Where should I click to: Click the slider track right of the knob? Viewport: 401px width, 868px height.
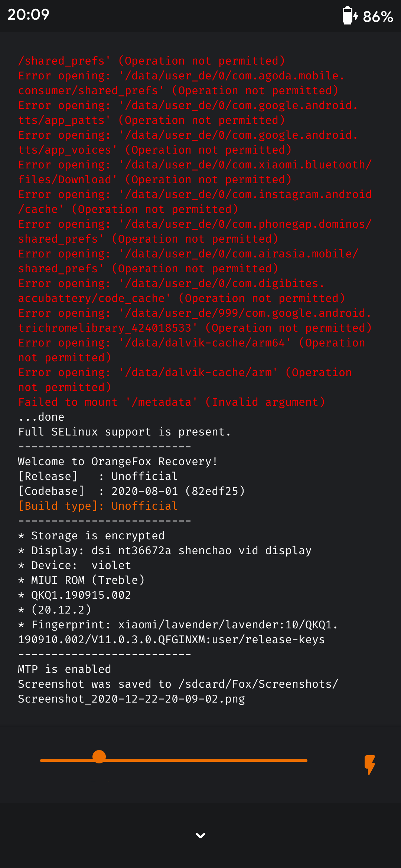click(x=207, y=760)
